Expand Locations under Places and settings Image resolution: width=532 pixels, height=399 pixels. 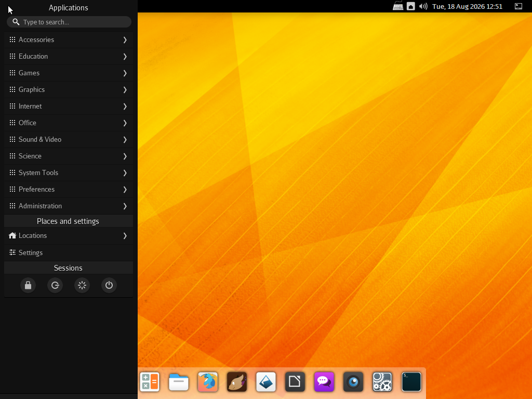click(69, 236)
